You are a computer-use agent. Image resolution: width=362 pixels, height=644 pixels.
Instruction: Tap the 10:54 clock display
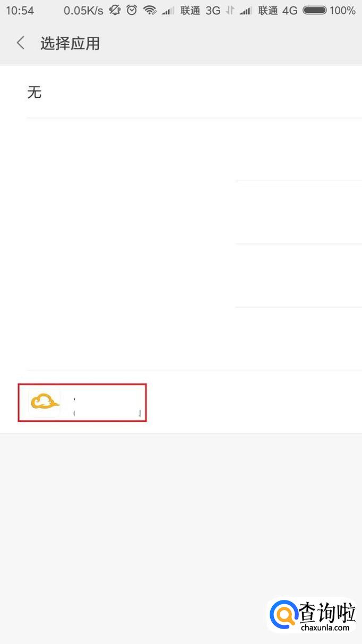20,10
